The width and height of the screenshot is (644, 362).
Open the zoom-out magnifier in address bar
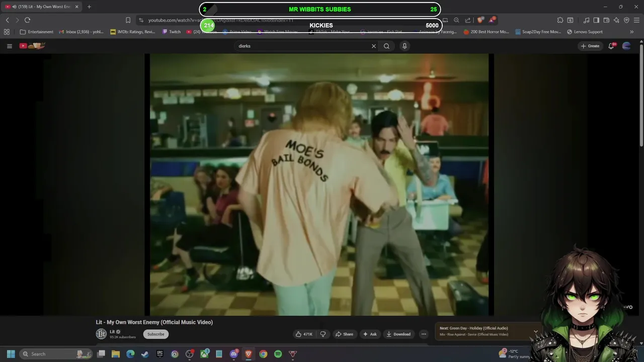point(456,20)
